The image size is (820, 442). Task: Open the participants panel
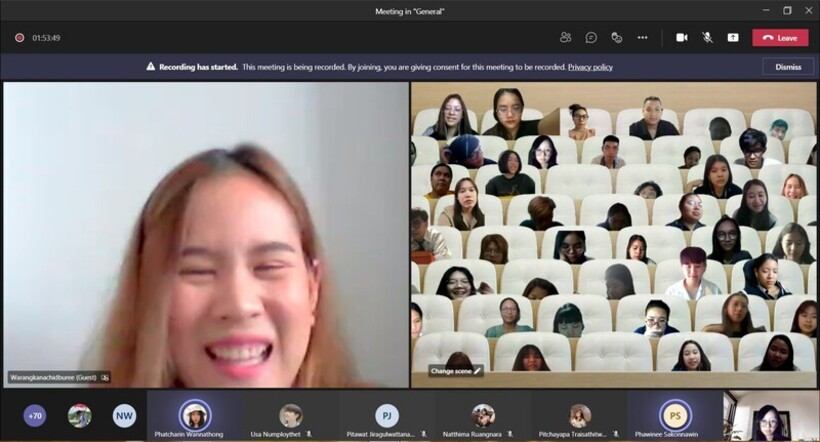[x=565, y=37]
